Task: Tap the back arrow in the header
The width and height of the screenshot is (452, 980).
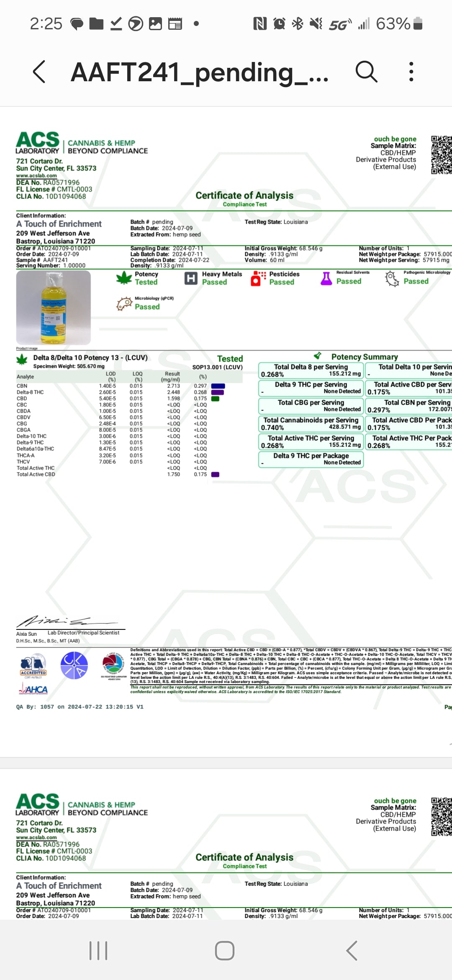Action: pos(39,72)
